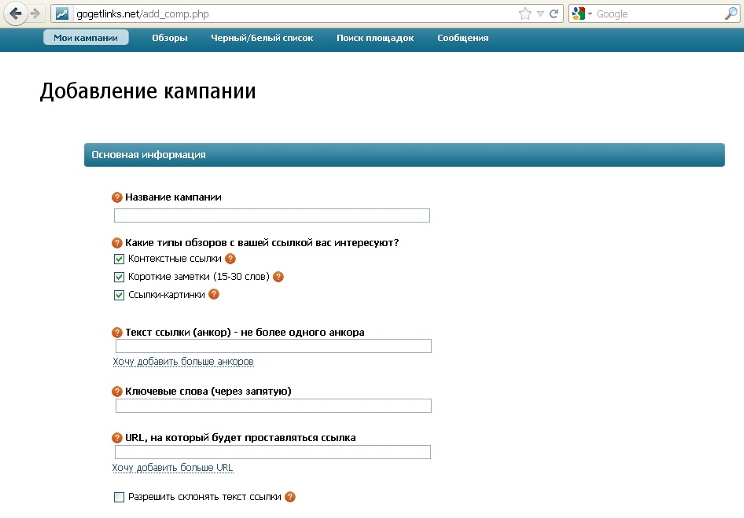
Task: Open the Сообщения menu item
Action: (x=463, y=38)
